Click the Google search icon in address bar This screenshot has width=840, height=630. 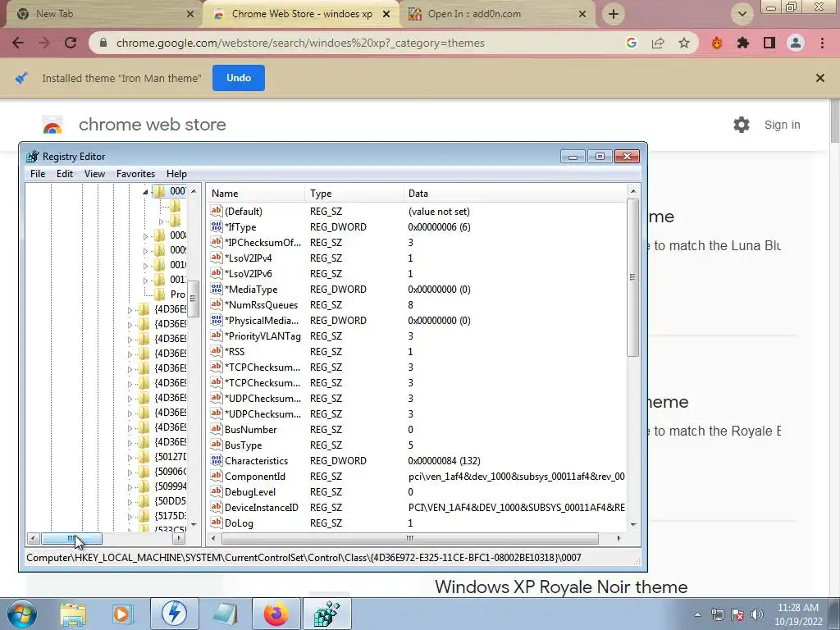coord(632,43)
